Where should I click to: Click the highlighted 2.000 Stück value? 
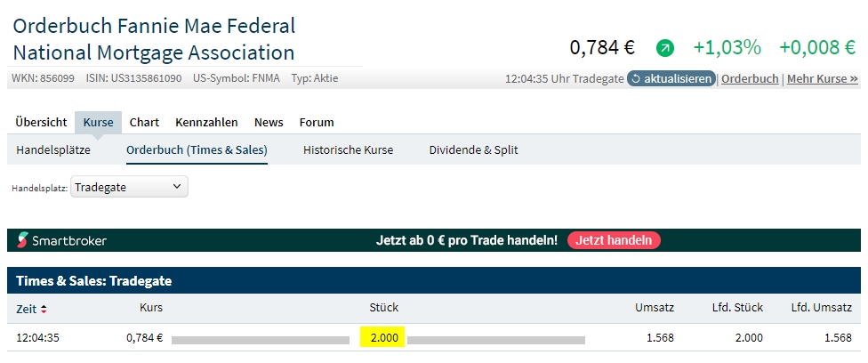pyautogui.click(x=383, y=338)
